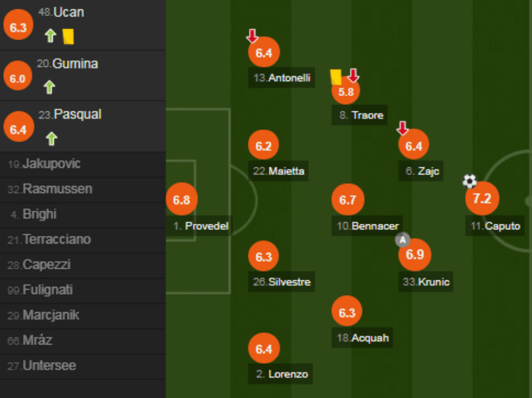Click Bennacer's 6.7 rating circle
Screen dimensions: 532x398
(x=347, y=199)
